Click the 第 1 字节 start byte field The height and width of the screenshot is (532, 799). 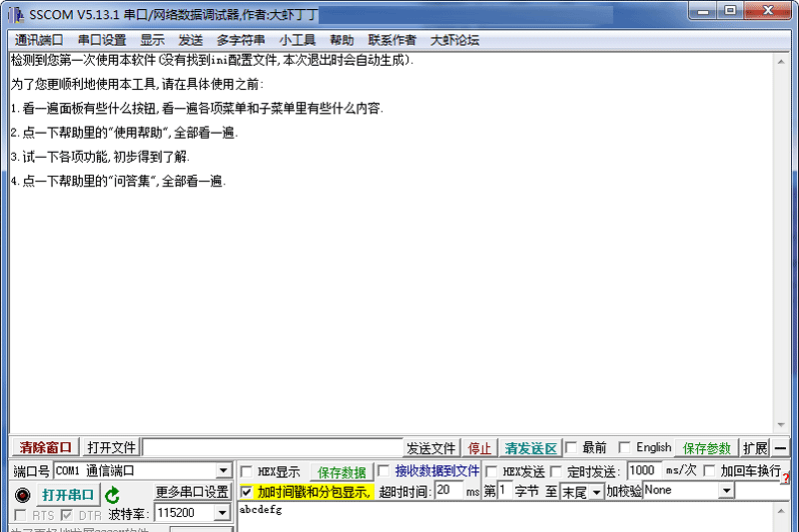point(505,491)
